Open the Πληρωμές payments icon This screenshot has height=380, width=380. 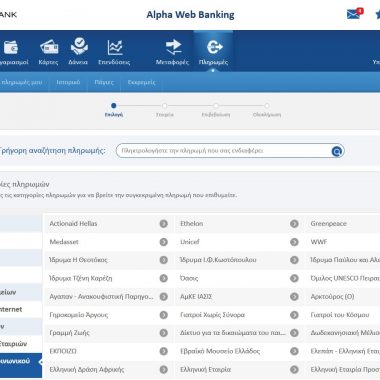pos(214,47)
